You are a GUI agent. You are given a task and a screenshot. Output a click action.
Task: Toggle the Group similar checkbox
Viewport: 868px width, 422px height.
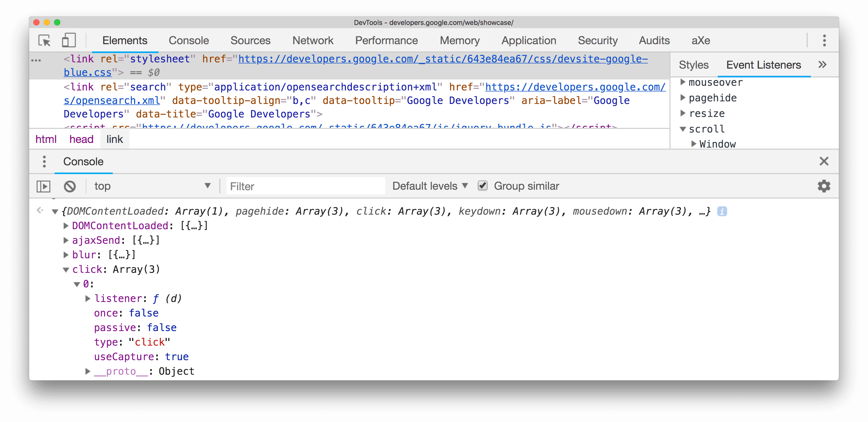coord(481,186)
